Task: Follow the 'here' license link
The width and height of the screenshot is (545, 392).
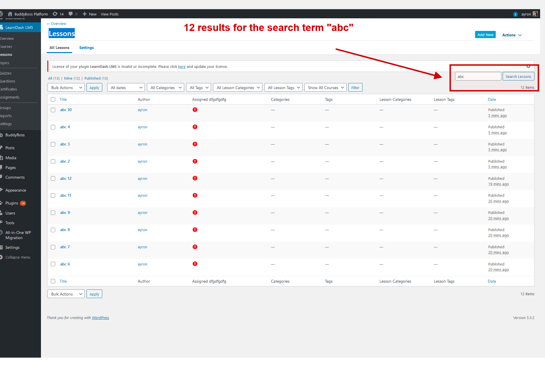Action: [x=182, y=66]
